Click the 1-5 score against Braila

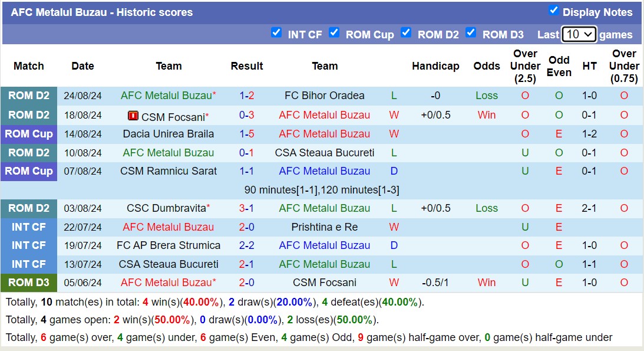(246, 134)
